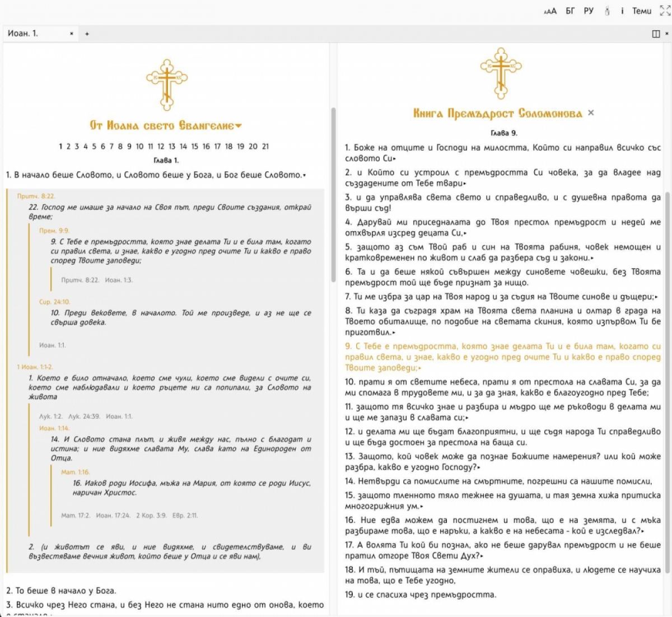Screen dimensions: 672x617
Task: Expand references arrow after verse 17 of Премъдрост
Action: point(482,556)
